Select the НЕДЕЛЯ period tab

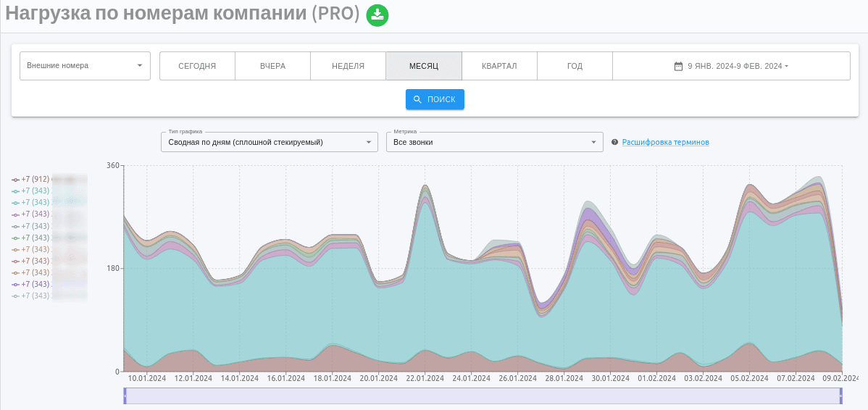tap(349, 66)
